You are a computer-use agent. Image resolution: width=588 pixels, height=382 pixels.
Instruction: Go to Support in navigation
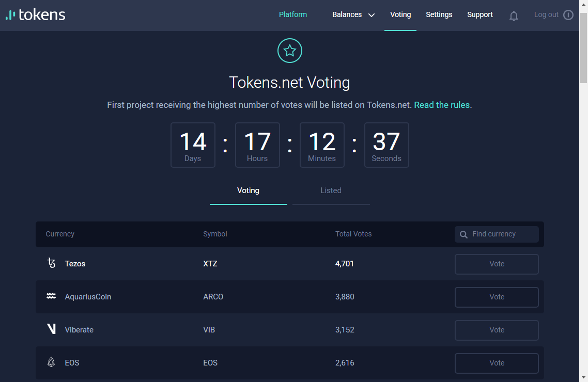click(x=479, y=14)
